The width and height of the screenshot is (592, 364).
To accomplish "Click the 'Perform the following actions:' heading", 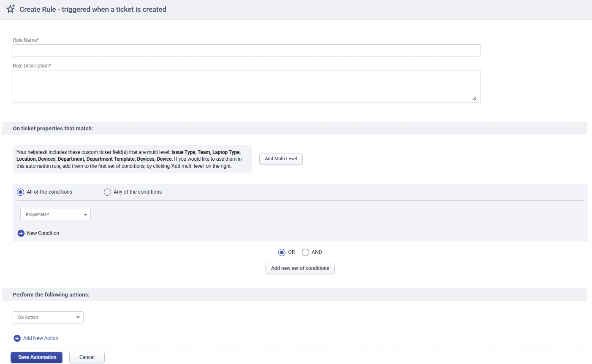I will click(51, 294).
